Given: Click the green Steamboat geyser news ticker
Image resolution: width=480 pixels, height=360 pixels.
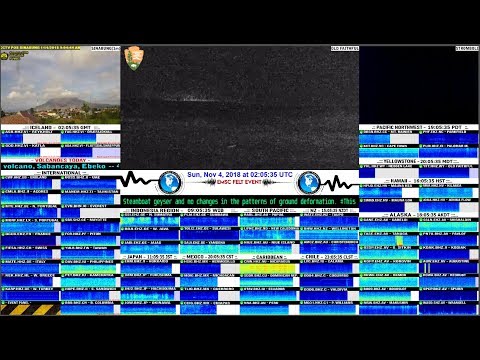Looking at the screenshot, I should pos(240,201).
